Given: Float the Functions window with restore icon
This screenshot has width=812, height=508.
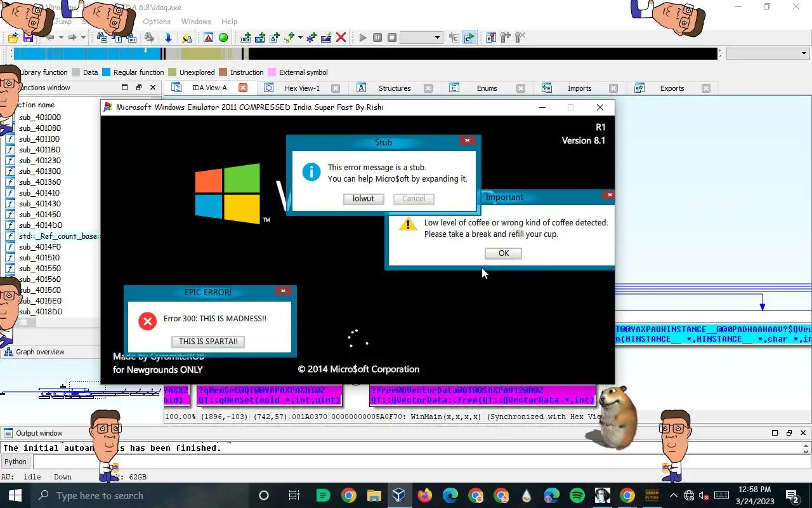Looking at the screenshot, I should tap(139, 88).
